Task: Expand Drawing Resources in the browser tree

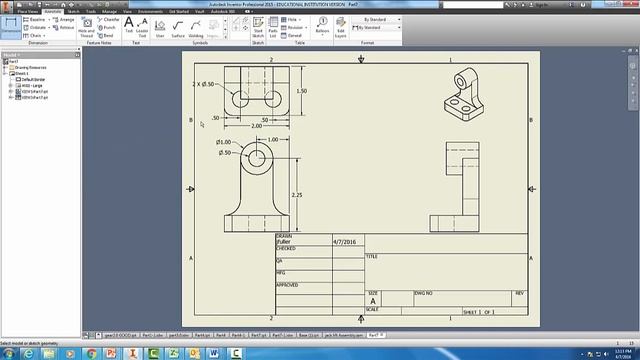Action: (5, 68)
